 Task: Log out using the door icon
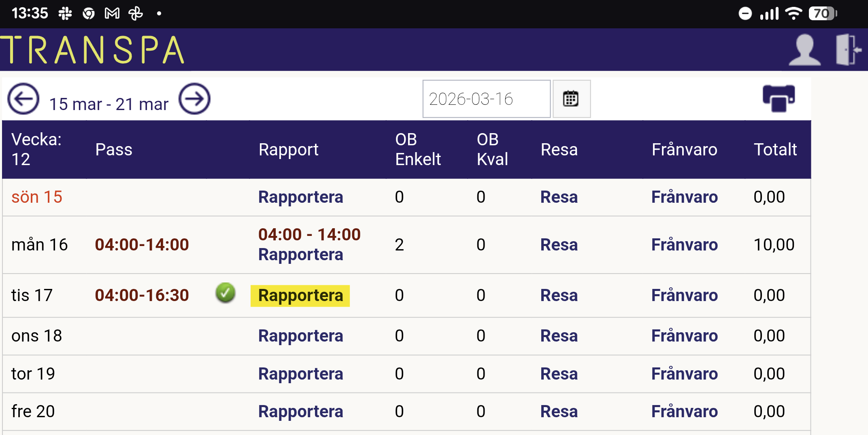848,50
